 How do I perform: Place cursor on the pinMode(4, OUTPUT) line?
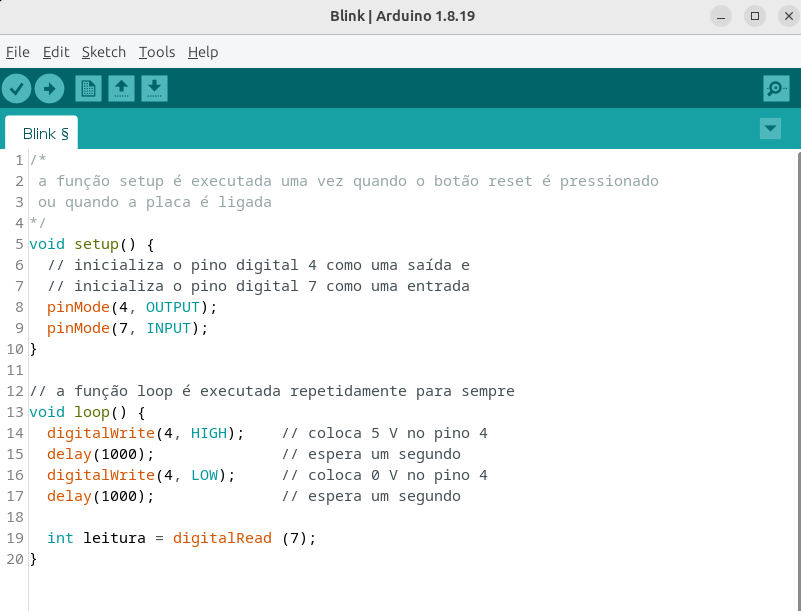pos(131,307)
